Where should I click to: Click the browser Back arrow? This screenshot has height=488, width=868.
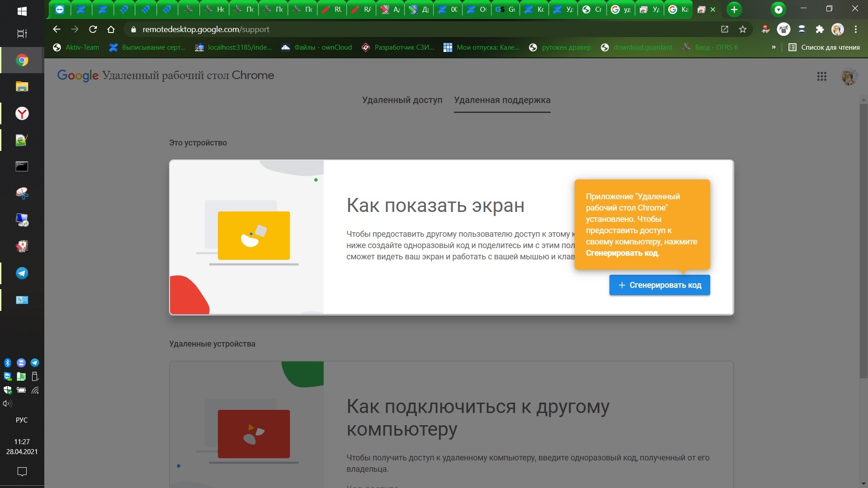[57, 29]
